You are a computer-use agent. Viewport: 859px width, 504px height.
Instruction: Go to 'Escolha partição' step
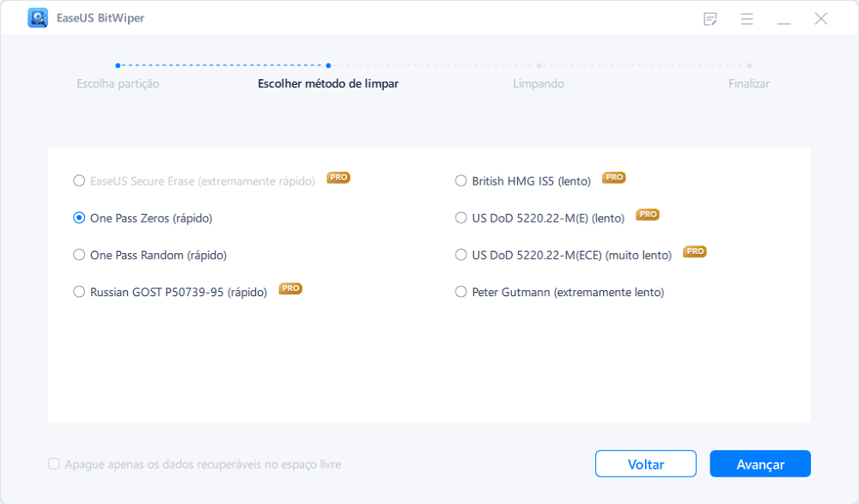click(118, 83)
